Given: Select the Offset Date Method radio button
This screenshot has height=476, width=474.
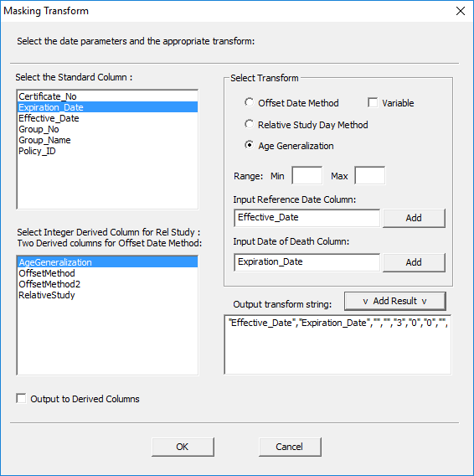Looking at the screenshot, I should [x=249, y=102].
